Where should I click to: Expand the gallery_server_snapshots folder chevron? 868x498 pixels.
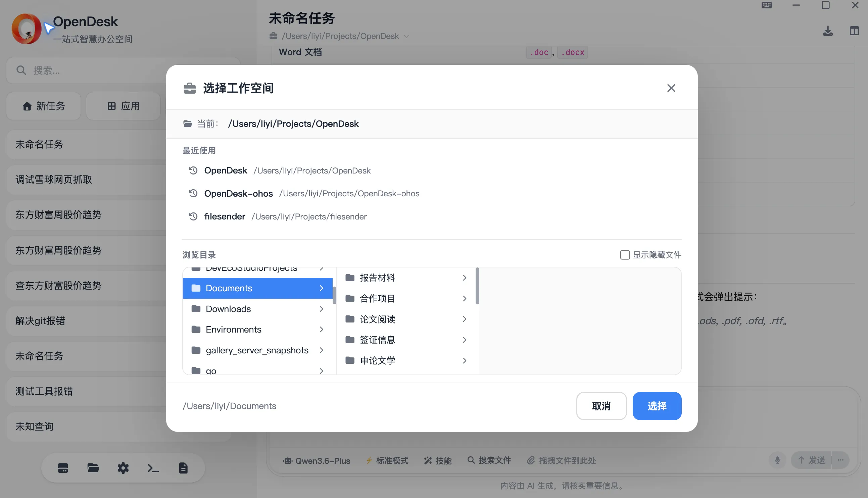coord(322,350)
